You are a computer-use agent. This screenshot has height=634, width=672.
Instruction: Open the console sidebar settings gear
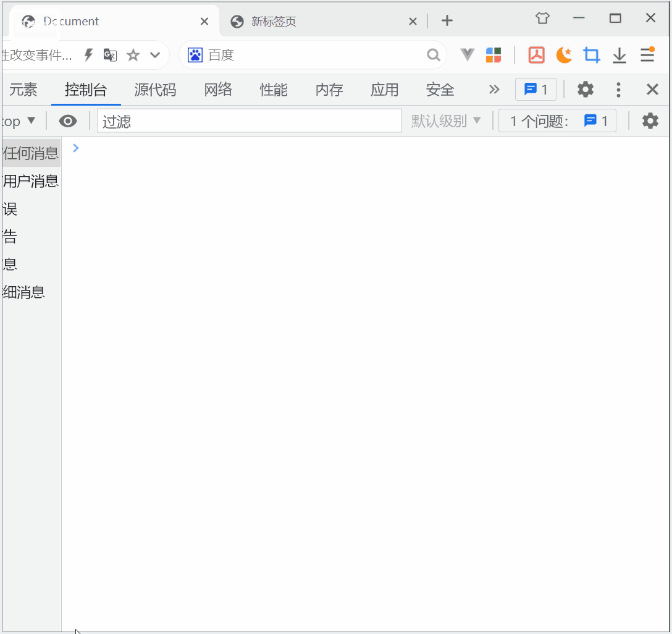650,120
